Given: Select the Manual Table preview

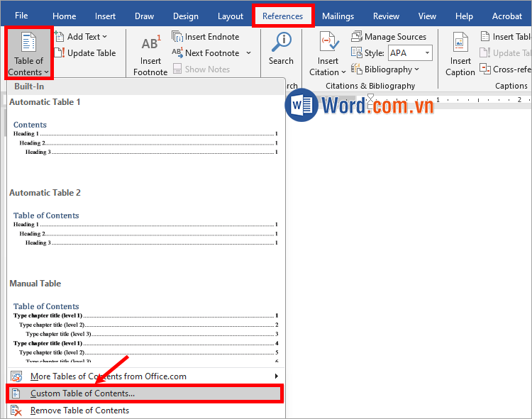Looking at the screenshot, I should (x=145, y=321).
